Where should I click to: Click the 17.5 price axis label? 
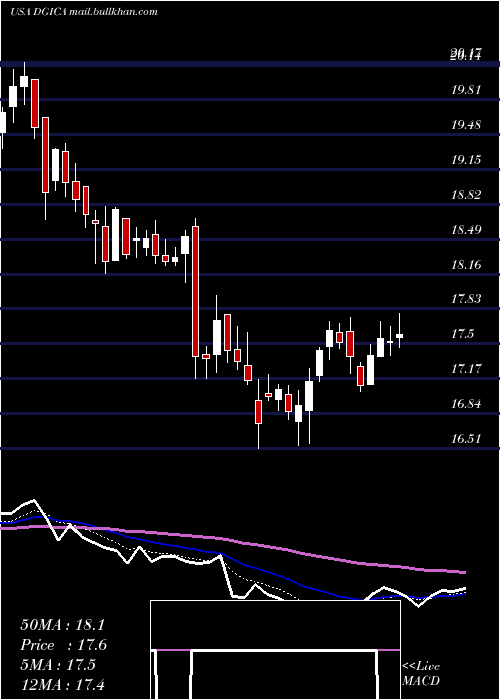tap(462, 334)
